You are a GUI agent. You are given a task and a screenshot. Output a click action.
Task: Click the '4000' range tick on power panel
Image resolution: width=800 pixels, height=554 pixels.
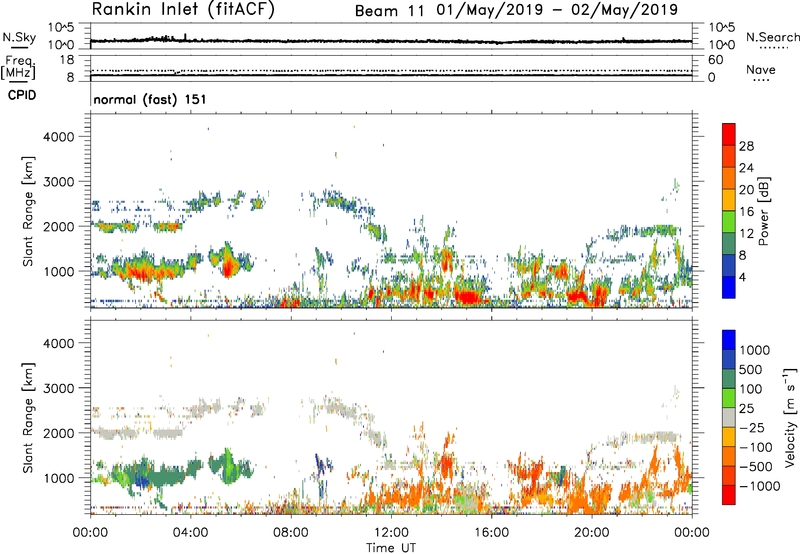coord(58,137)
